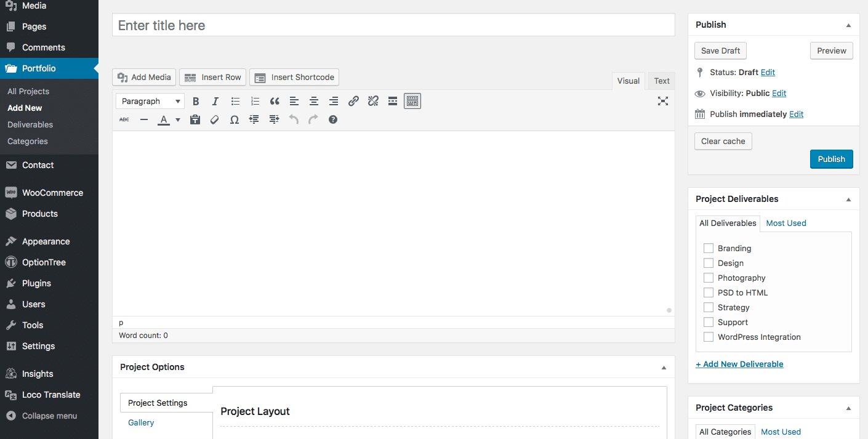Open the Most Used deliverables tab

[786, 223]
